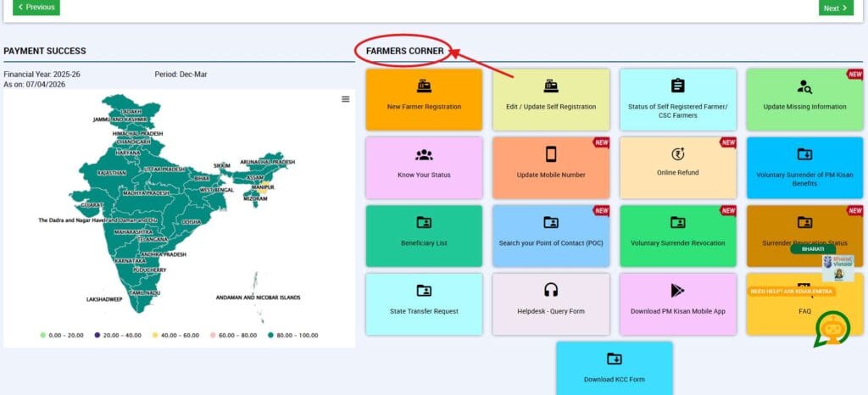Select Rajasthan on the India map

(x=111, y=173)
